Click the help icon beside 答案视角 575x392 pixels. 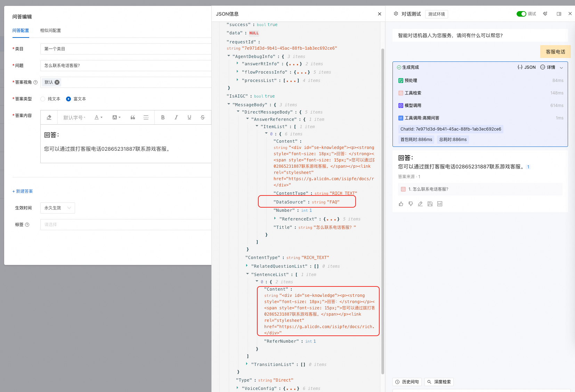[35, 82]
